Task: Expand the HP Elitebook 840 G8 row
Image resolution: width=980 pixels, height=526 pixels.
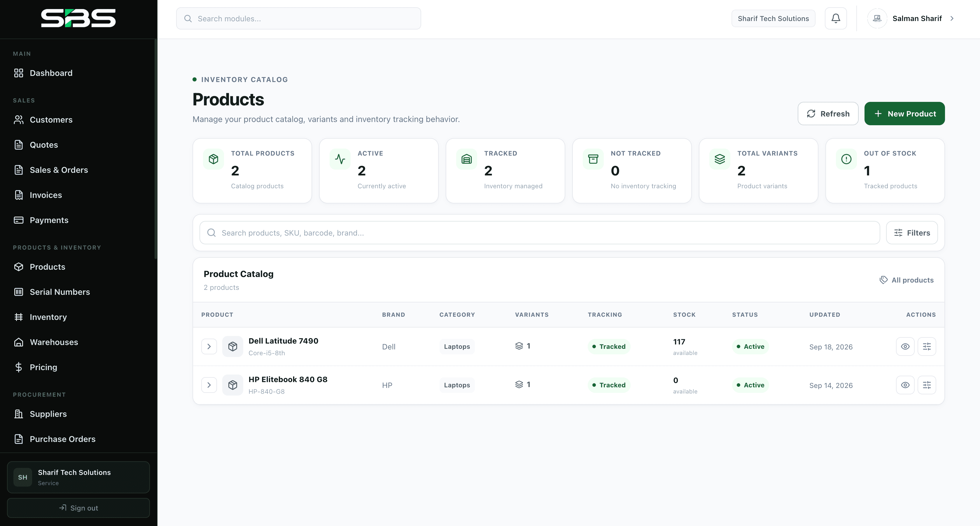Action: [209, 385]
